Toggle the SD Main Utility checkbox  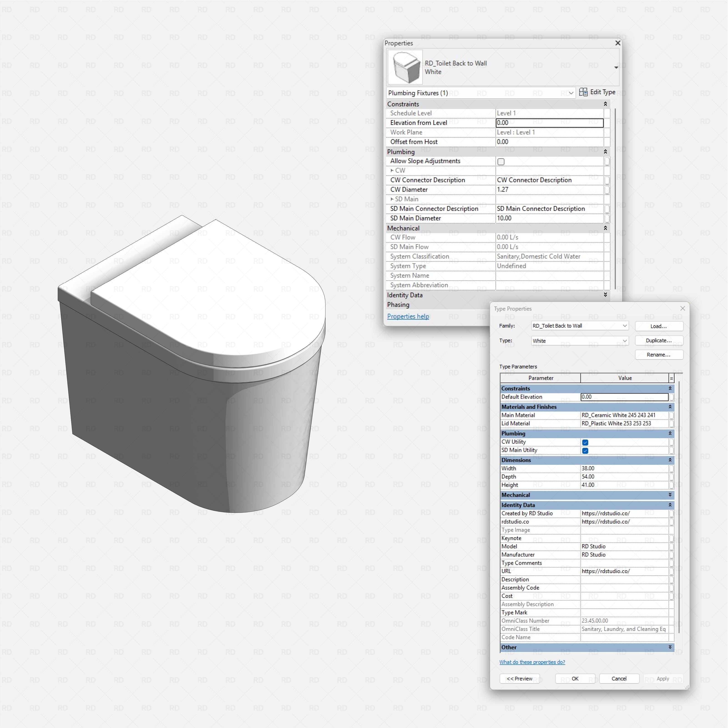click(x=585, y=451)
